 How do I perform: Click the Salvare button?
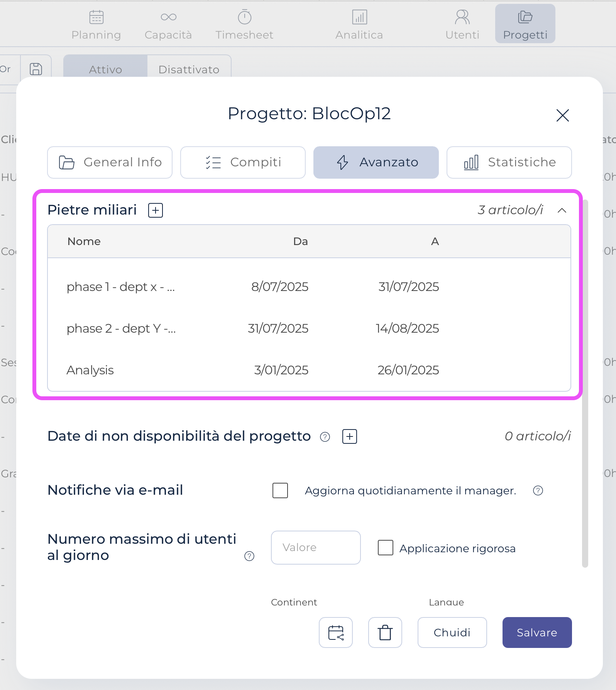[537, 632]
